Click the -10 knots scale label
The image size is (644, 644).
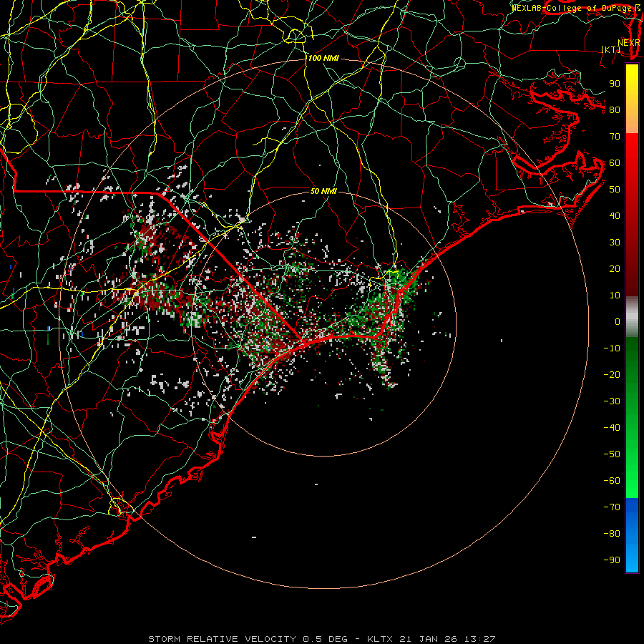pos(612,348)
